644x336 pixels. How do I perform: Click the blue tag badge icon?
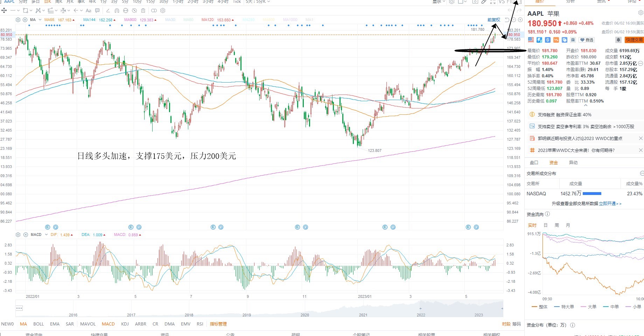[565, 40]
